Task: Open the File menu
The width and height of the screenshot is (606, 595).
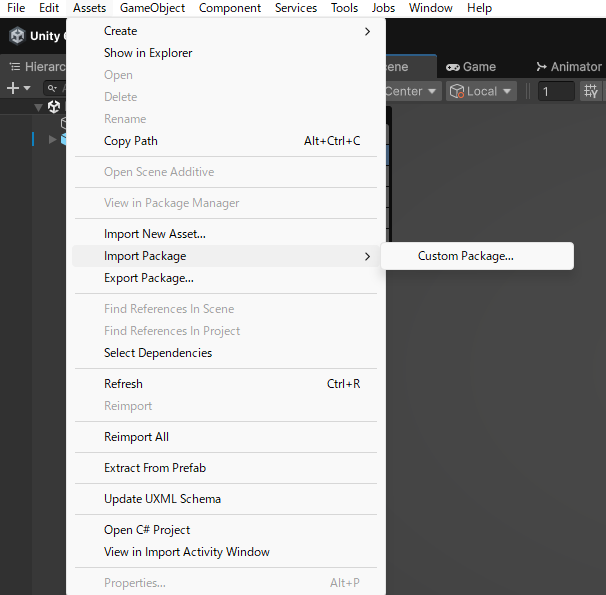Action: coord(16,8)
